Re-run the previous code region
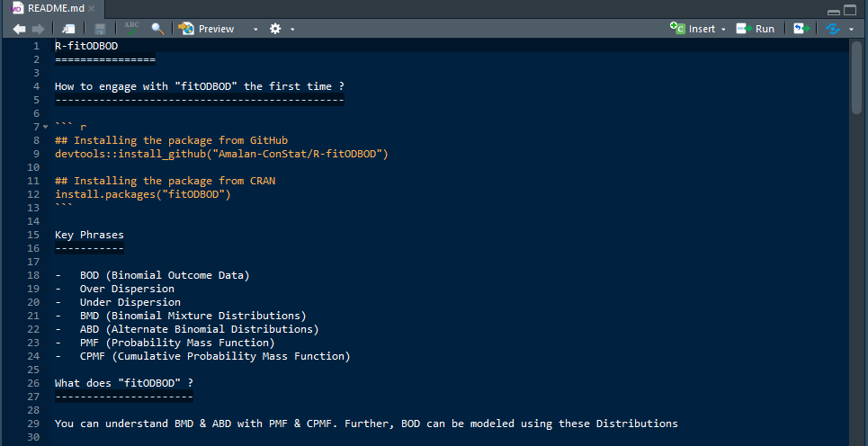868x446 pixels. click(x=801, y=29)
